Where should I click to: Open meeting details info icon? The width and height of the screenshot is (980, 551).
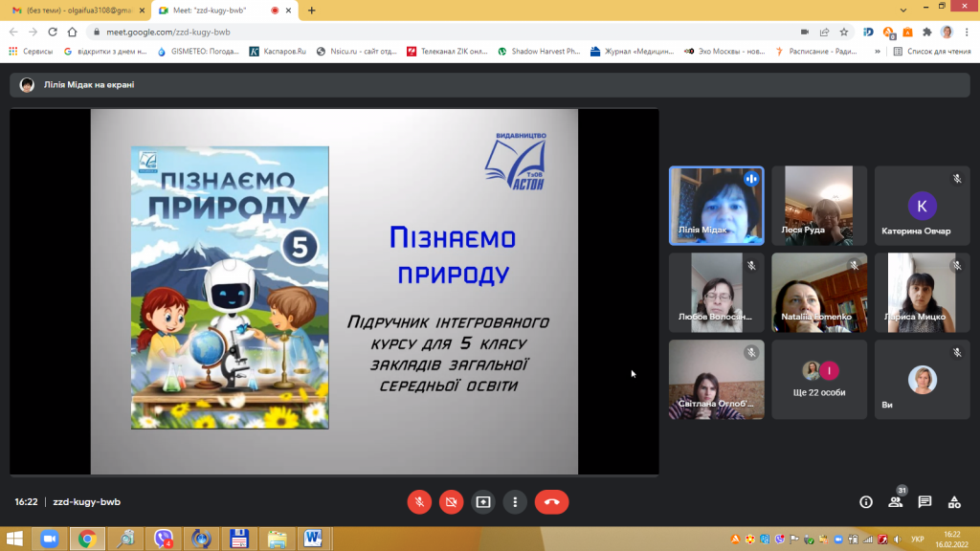coord(866,501)
